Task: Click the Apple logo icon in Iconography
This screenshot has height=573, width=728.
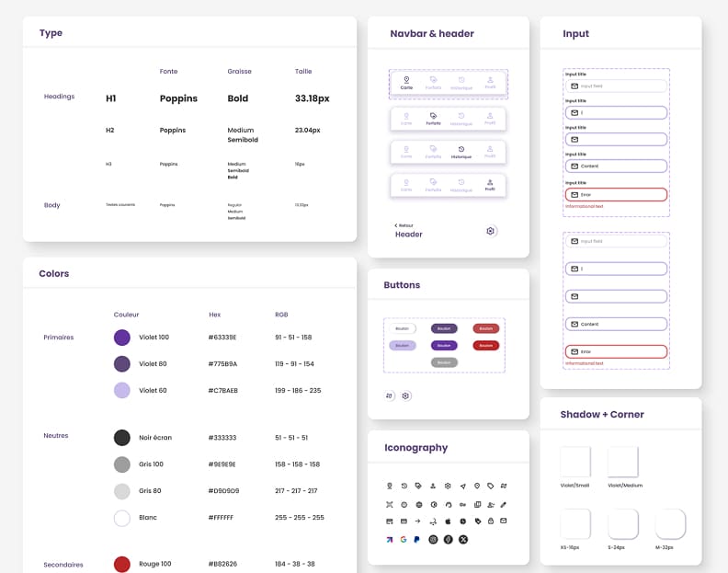Action: [x=448, y=521]
